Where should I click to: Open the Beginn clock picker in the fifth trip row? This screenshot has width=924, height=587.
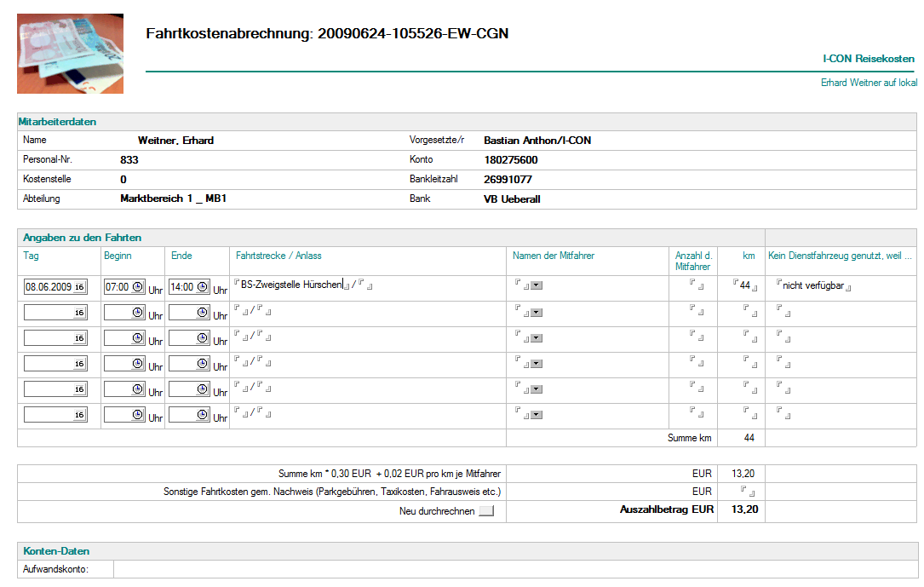click(x=137, y=388)
